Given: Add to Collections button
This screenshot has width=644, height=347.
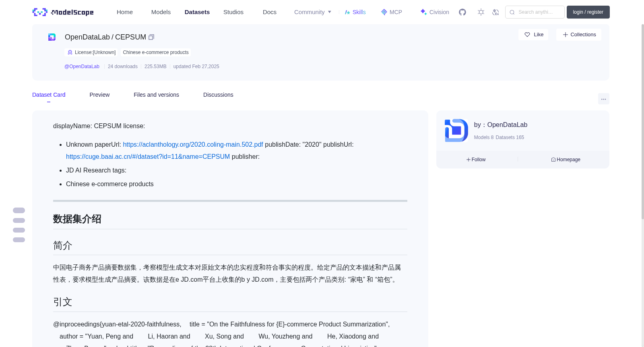Looking at the screenshot, I should click(x=579, y=35).
